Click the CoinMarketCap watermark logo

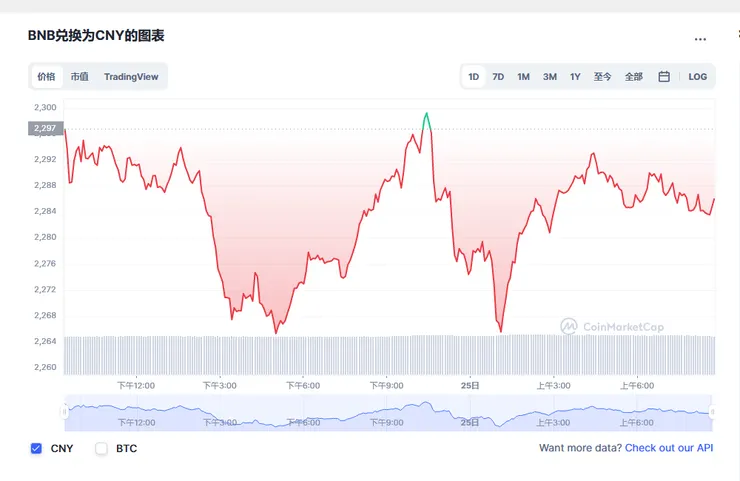pos(620,325)
